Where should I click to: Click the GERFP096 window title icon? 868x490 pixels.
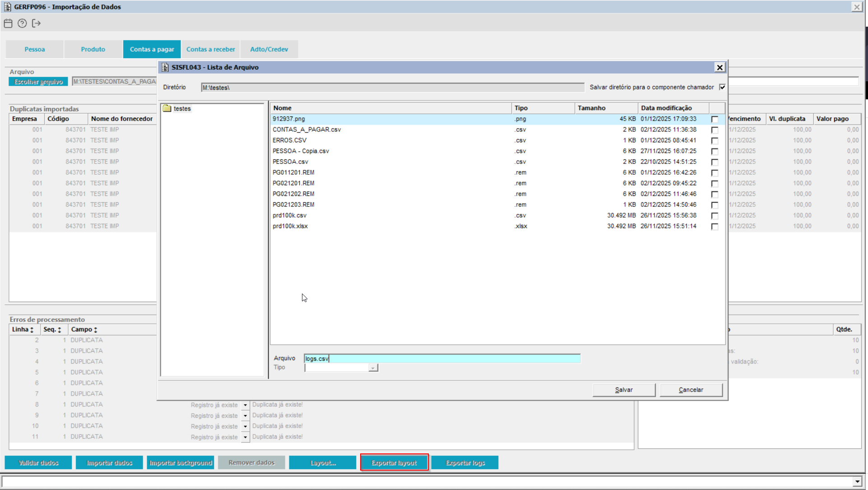coord(7,7)
